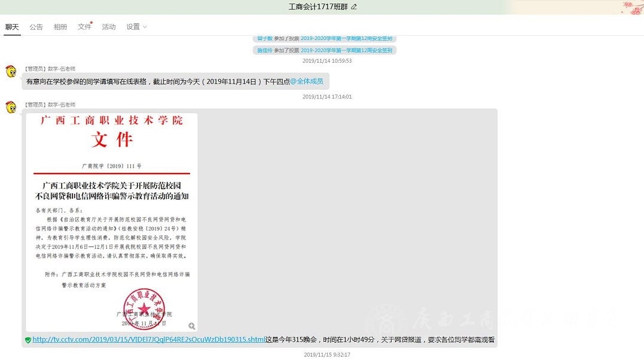Click the message about 参保 online form

coord(175,81)
